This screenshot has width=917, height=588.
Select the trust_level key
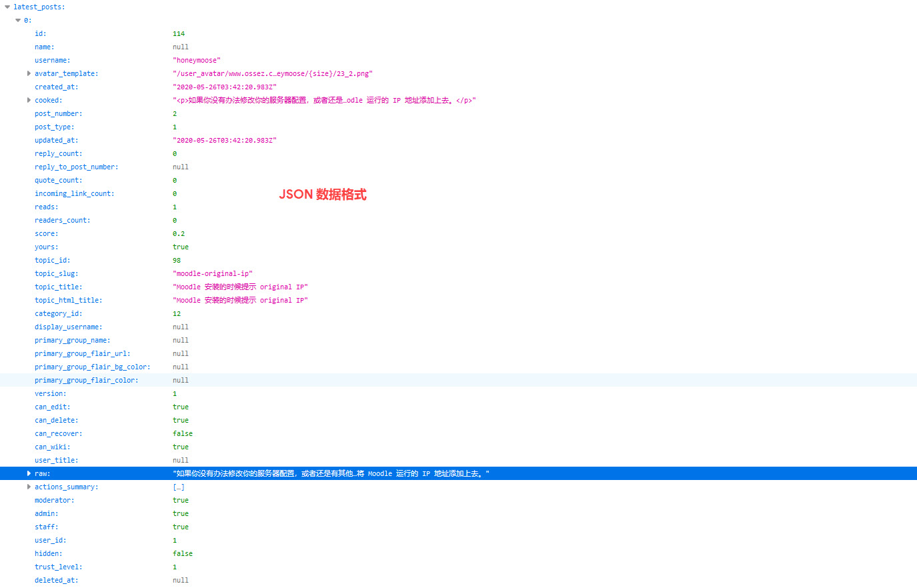coord(58,567)
